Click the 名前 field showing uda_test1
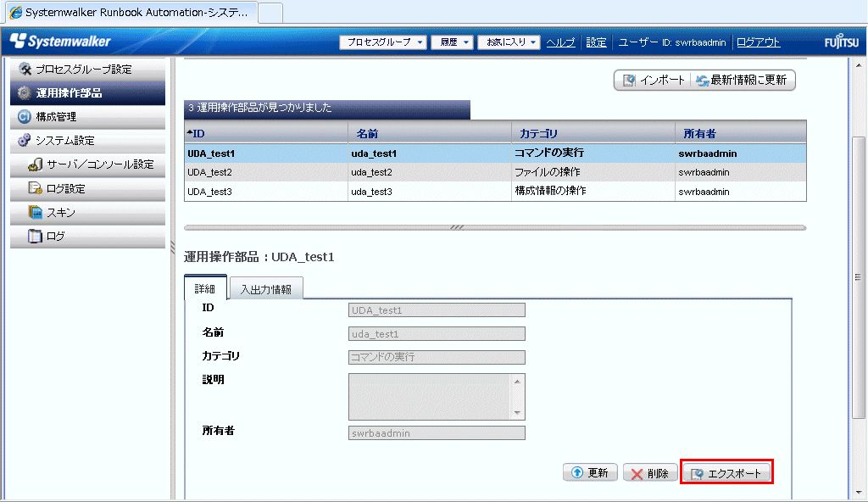 click(x=437, y=333)
